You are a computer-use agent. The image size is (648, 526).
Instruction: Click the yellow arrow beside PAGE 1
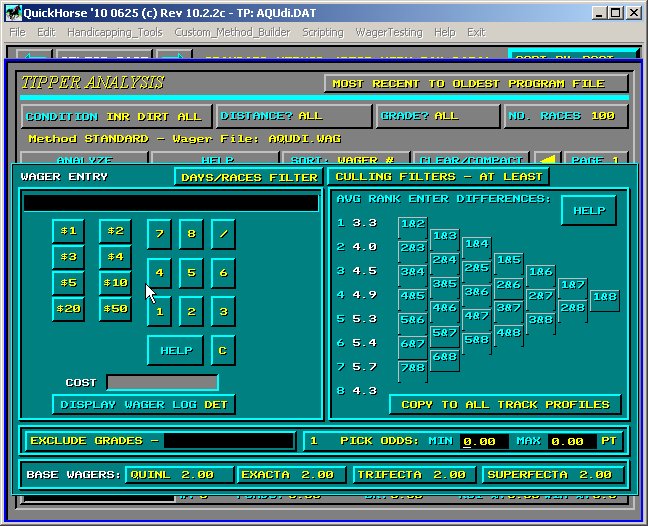547,160
